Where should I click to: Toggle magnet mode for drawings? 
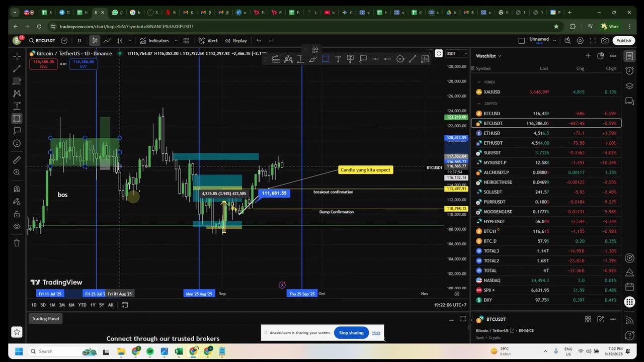[x=17, y=189]
